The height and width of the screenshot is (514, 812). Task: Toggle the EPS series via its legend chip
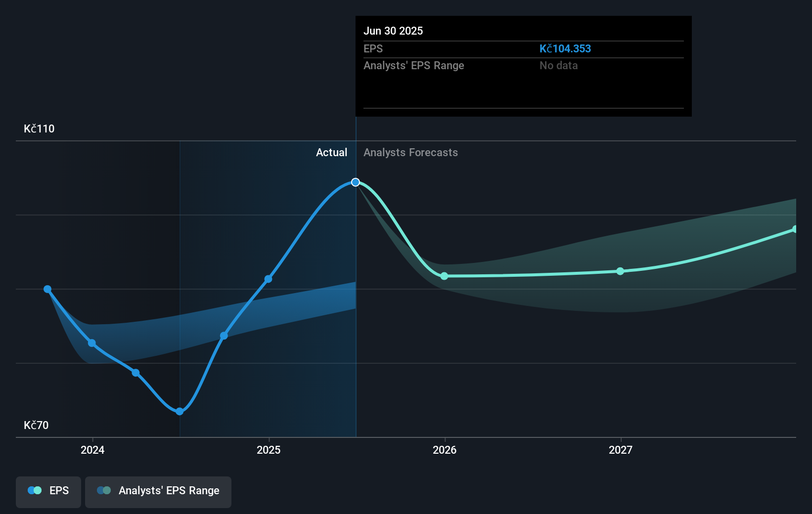point(48,491)
